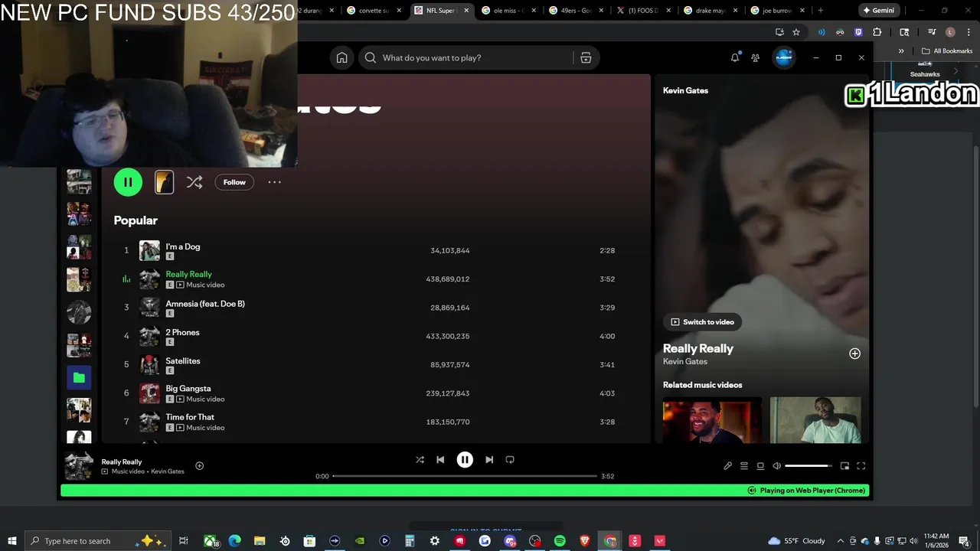Open the first related music video thumbnail
Screen dimensions: 980x551
(x=712, y=419)
